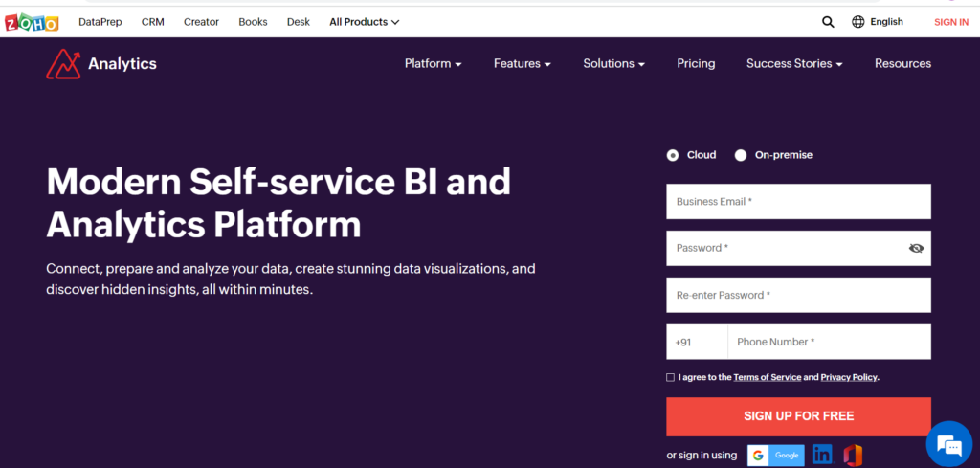Open the live chat bubble
980x468 pixels.
tap(948, 445)
